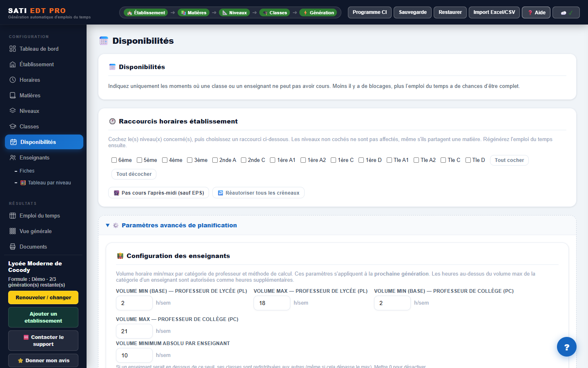
Task: Click the lightning icon in Génération step
Action: click(x=305, y=13)
